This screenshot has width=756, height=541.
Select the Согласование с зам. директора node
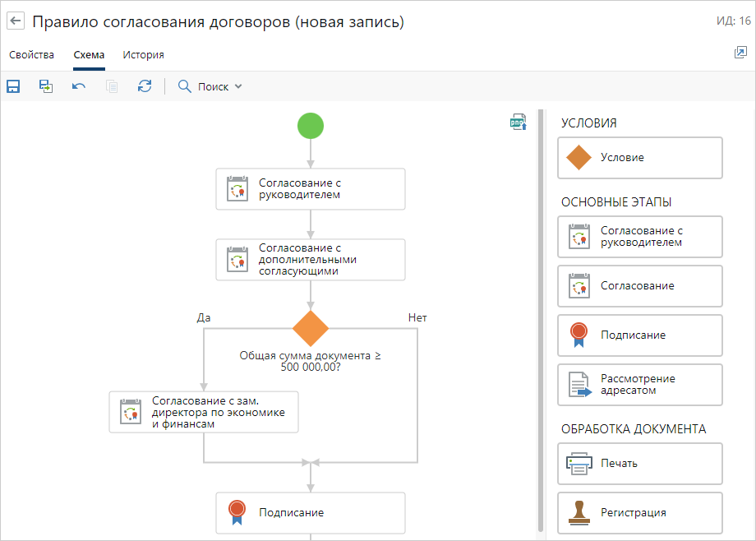tap(204, 412)
